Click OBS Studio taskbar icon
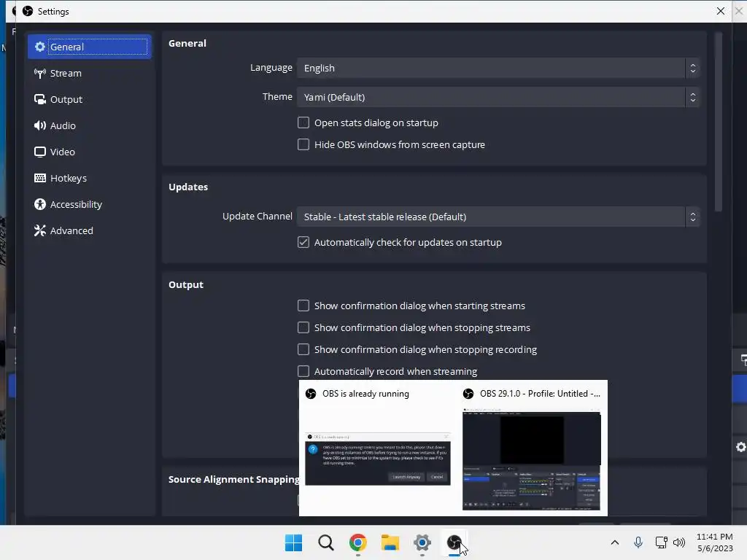Viewport: 747px width, 560px height. 454,542
